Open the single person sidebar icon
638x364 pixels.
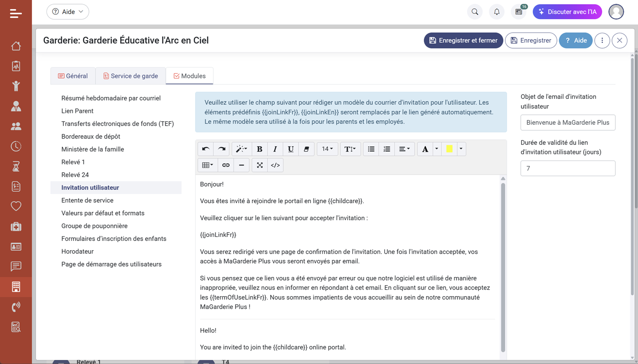(x=16, y=106)
